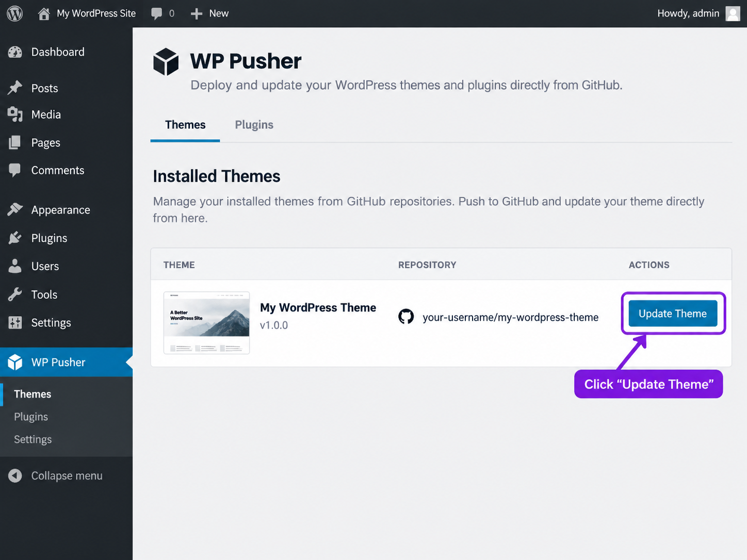Click the New label in admin bar
This screenshot has height=560, width=747.
click(219, 13)
